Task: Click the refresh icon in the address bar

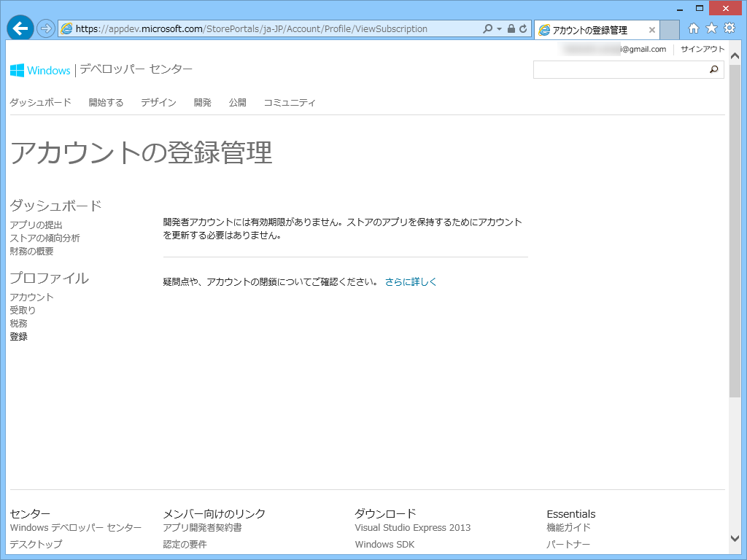Action: [x=524, y=28]
